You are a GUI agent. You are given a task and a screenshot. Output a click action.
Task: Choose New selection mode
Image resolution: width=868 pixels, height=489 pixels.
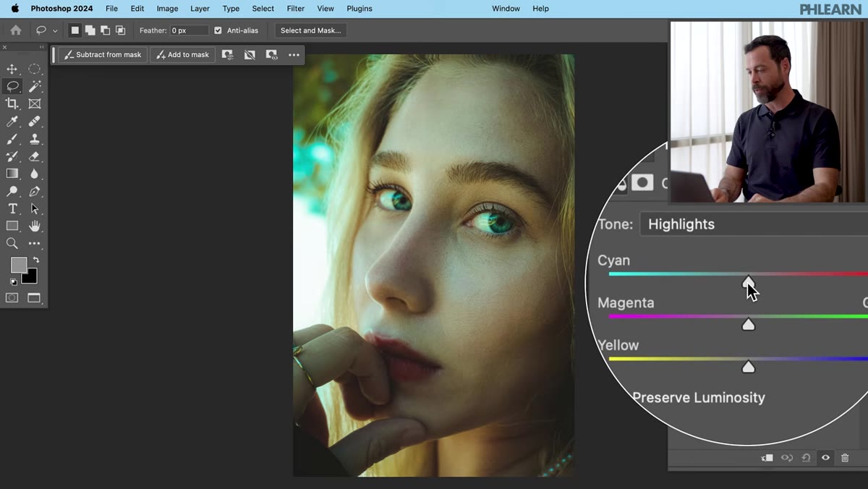coord(75,30)
